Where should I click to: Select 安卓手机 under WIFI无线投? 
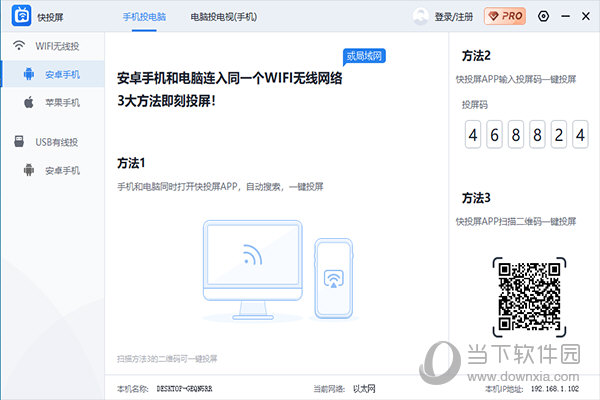62,75
